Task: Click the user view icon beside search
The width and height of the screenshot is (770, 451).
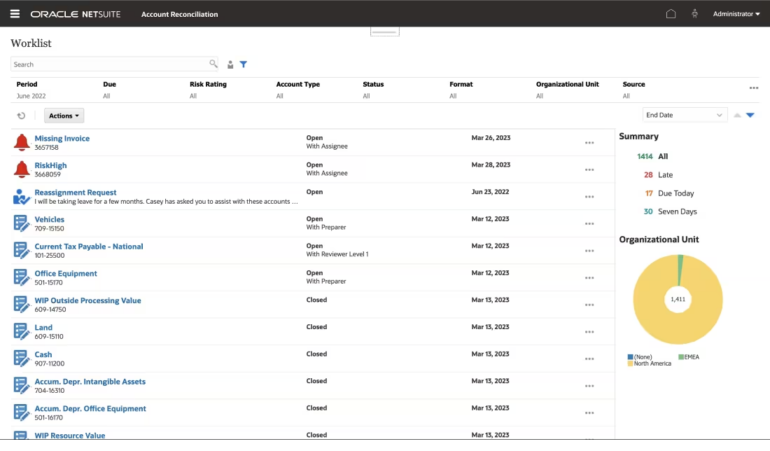Action: pos(230,64)
